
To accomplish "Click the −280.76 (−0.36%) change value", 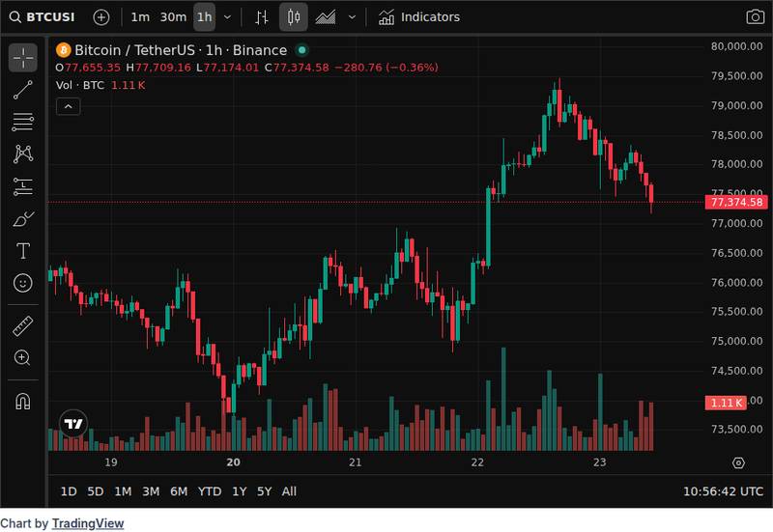I will click(386, 68).
